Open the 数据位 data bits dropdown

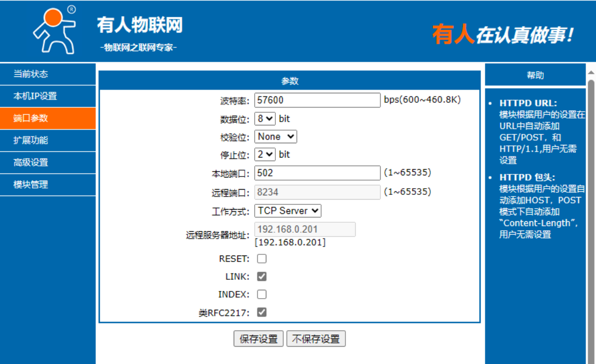tap(265, 119)
